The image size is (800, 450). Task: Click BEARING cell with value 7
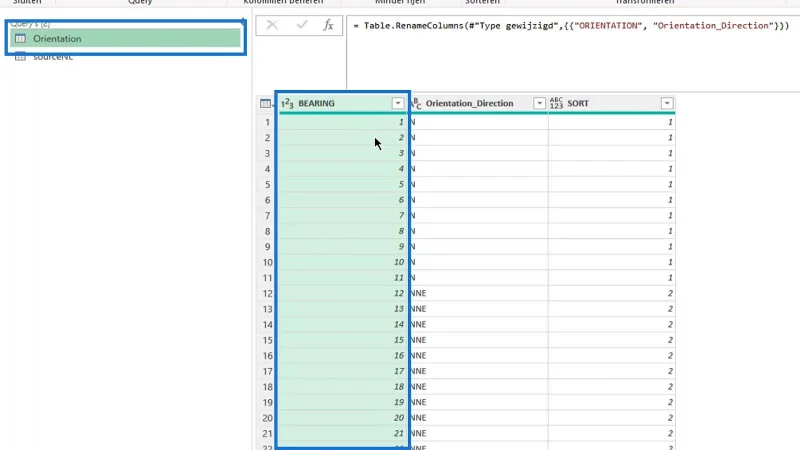point(342,215)
